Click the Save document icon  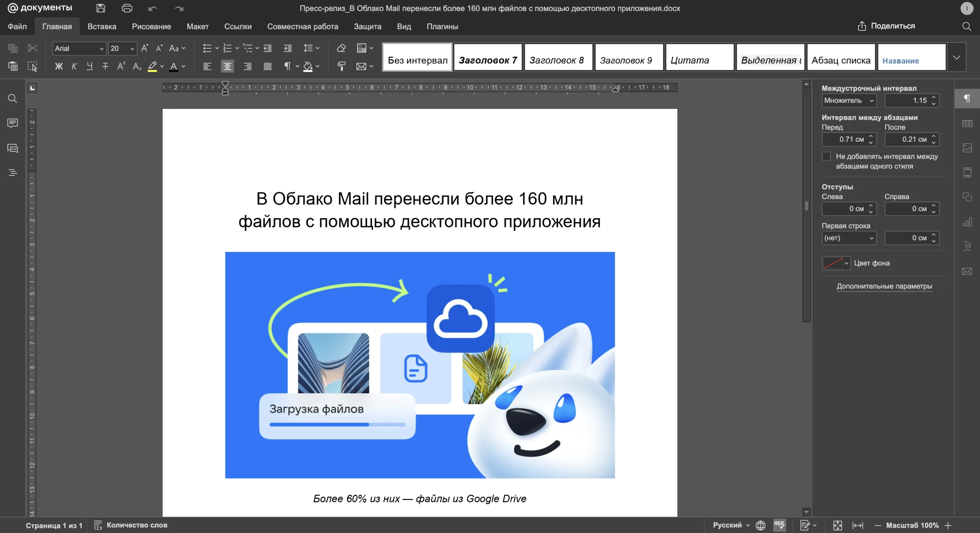101,8
